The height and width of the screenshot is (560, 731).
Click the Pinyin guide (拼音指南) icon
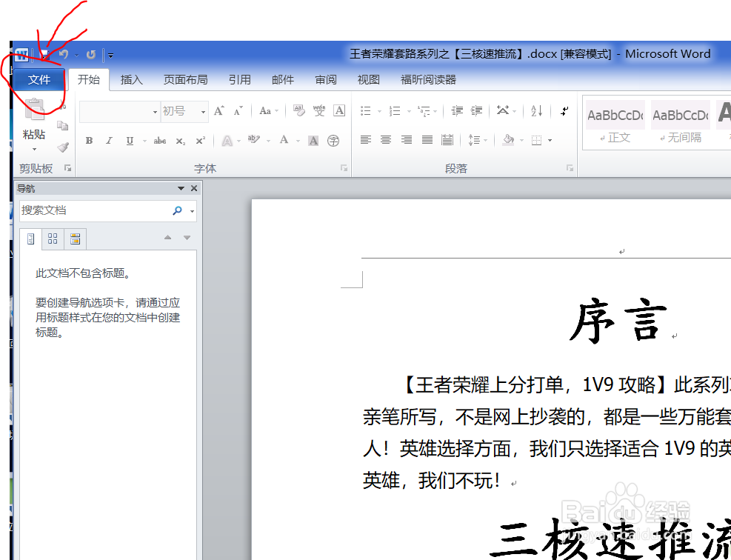point(318,111)
